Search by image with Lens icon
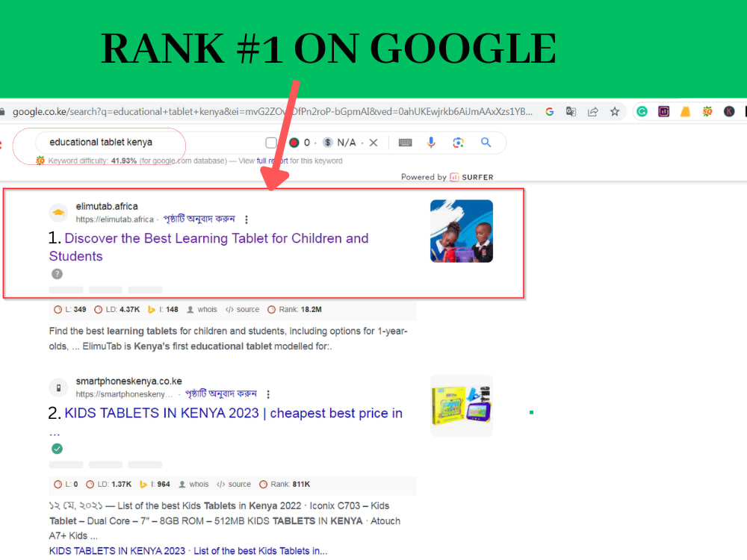Viewport: 747px width, 560px height. [458, 143]
